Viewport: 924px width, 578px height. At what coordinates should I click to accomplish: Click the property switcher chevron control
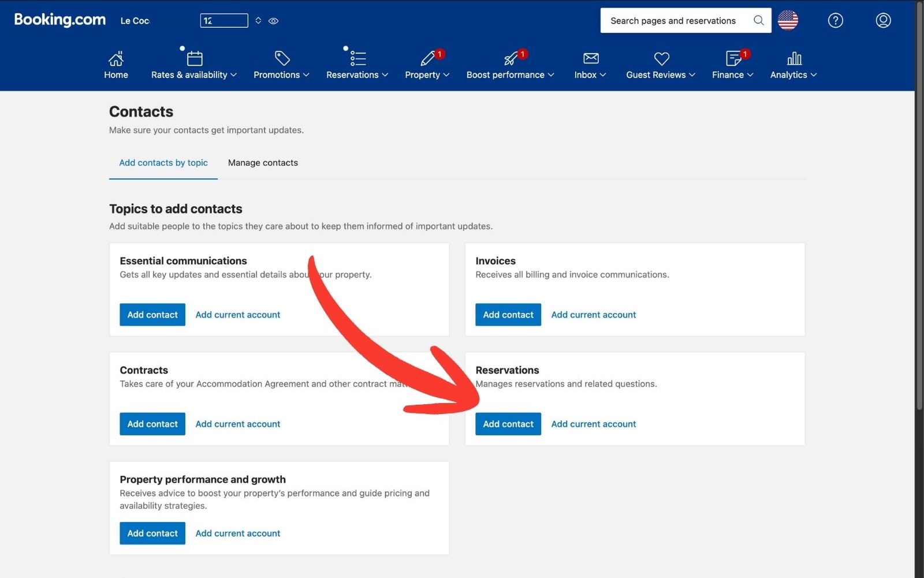point(258,20)
